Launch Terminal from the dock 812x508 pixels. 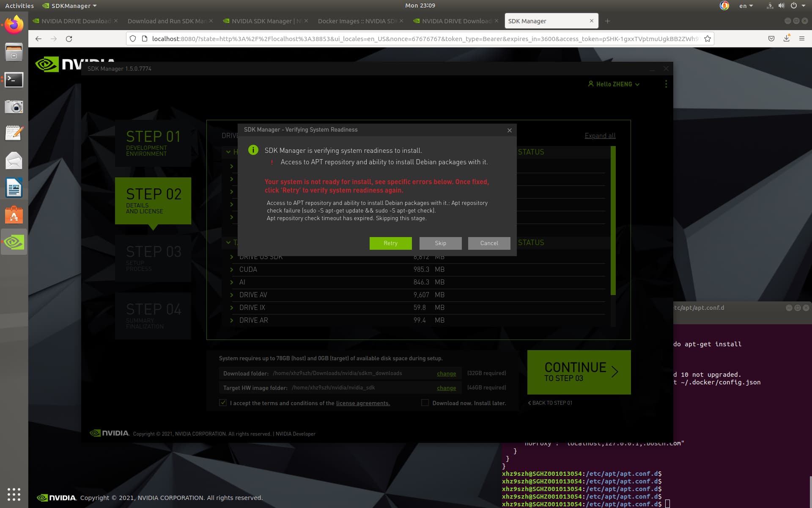click(14, 80)
